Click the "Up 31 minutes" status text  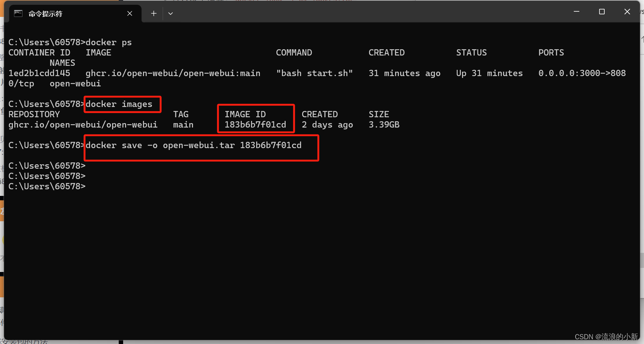pos(489,74)
